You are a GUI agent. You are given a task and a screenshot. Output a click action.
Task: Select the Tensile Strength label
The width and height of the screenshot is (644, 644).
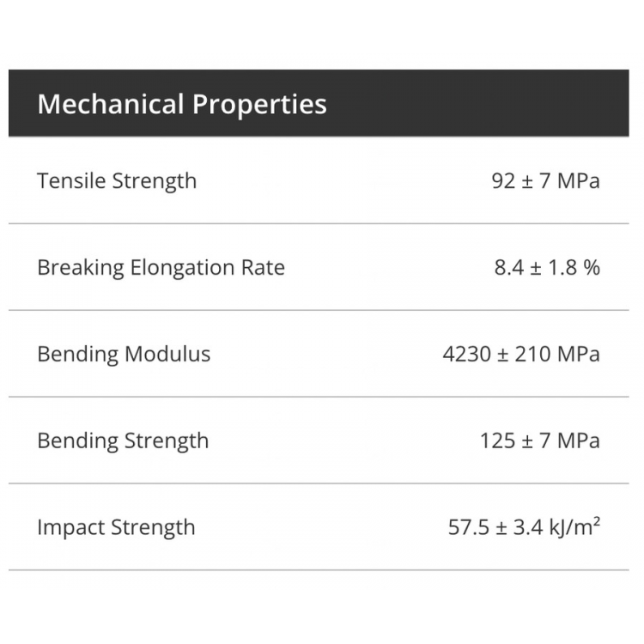tap(117, 181)
